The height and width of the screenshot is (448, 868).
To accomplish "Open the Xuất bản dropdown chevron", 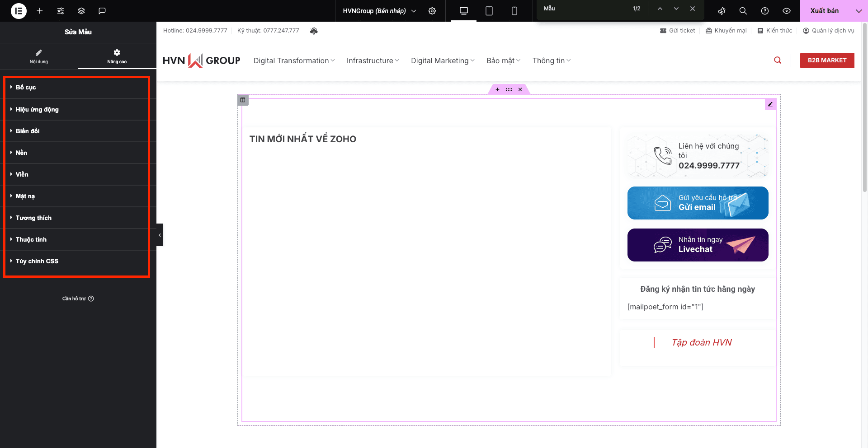I will pyautogui.click(x=859, y=10).
